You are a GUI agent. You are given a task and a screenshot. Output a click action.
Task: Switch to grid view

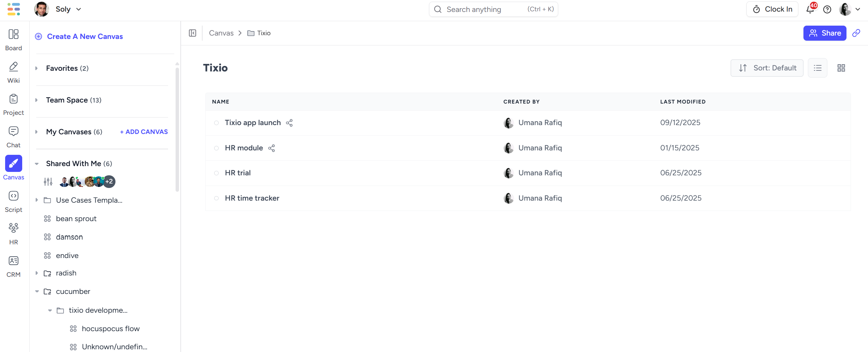841,68
